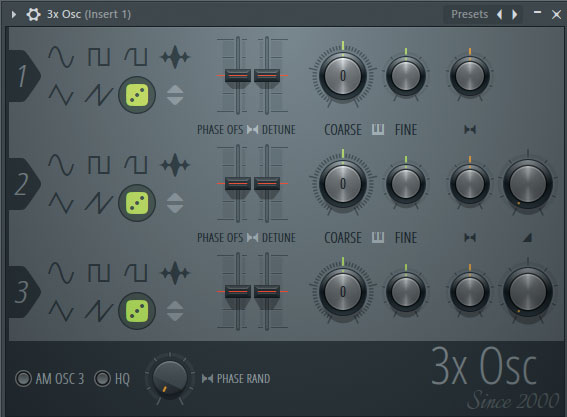Close the 3x Osc plugin window
Screen dimensions: 567x417
556,14
